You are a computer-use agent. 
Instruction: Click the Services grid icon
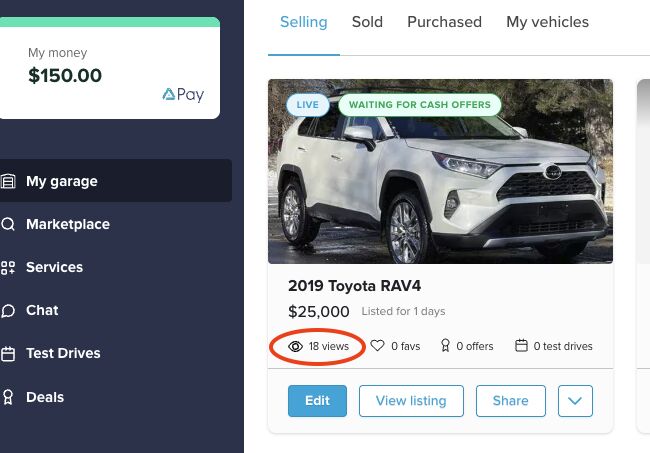(x=8, y=268)
